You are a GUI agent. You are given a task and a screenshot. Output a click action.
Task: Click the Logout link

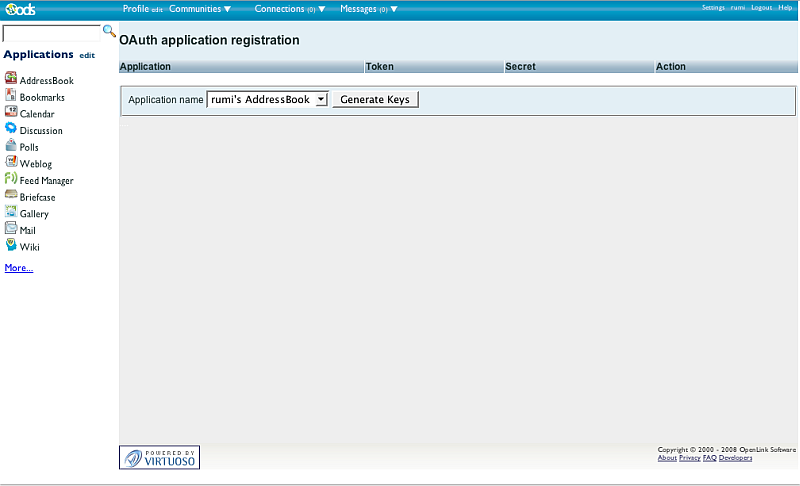click(762, 8)
